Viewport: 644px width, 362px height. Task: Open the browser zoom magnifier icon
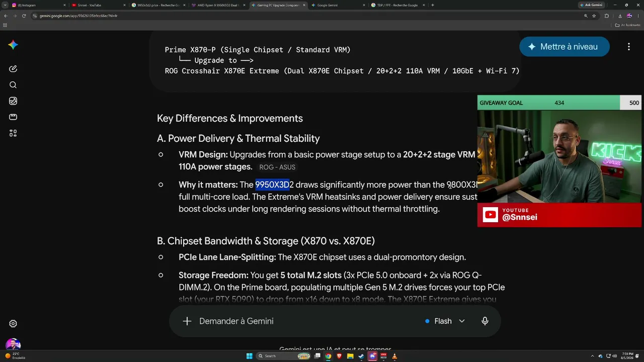(586, 16)
